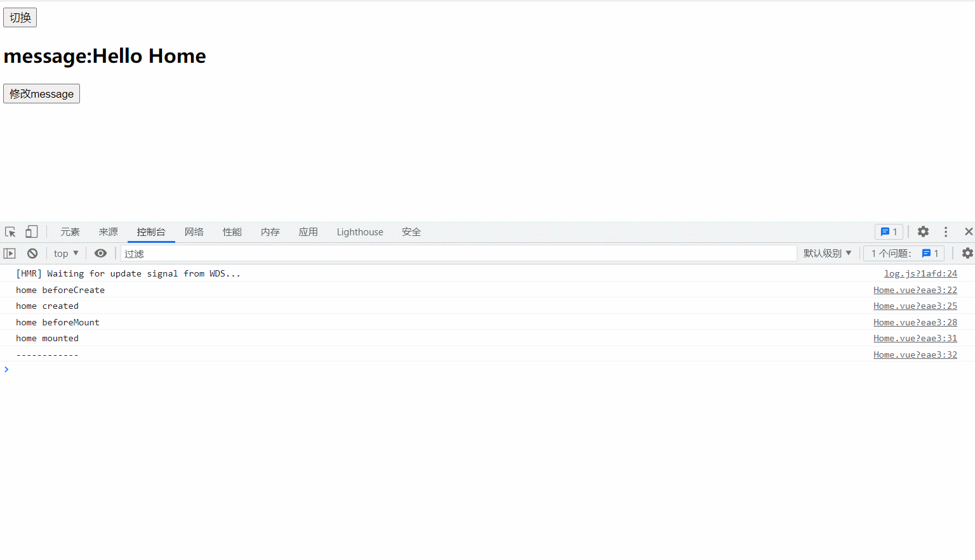Open the Lighthouse tab
This screenshot has height=560, width=975.
click(359, 232)
